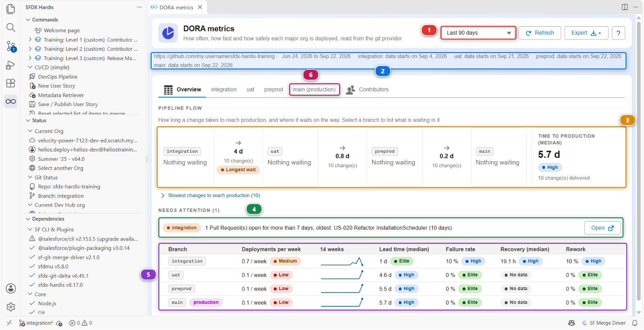The image size is (644, 330).
Task: Switch to the Overview tab
Action: pyautogui.click(x=182, y=89)
